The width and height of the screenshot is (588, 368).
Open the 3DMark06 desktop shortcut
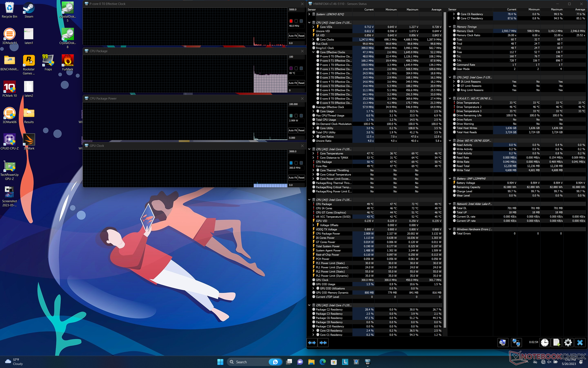point(9,115)
